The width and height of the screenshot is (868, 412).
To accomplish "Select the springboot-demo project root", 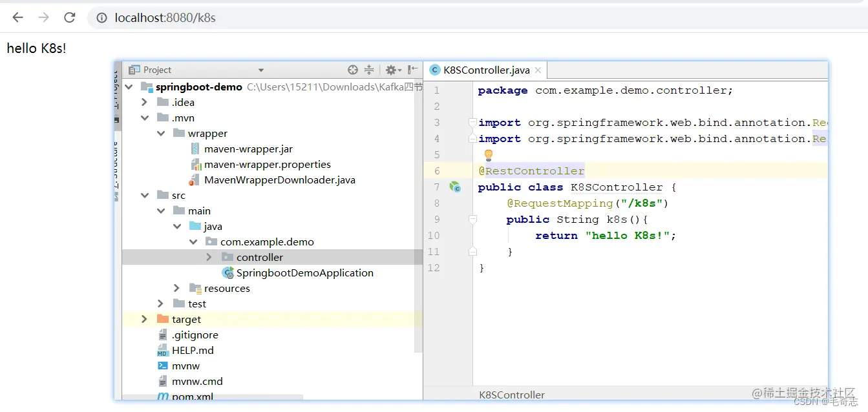I will tap(199, 87).
